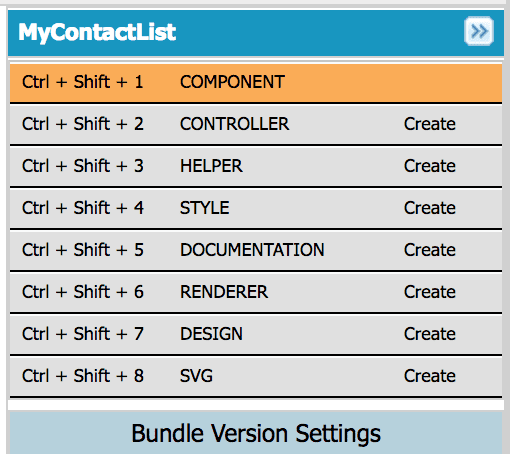The image size is (510, 454).
Task: Click the MyContactList panel title
Action: click(97, 32)
